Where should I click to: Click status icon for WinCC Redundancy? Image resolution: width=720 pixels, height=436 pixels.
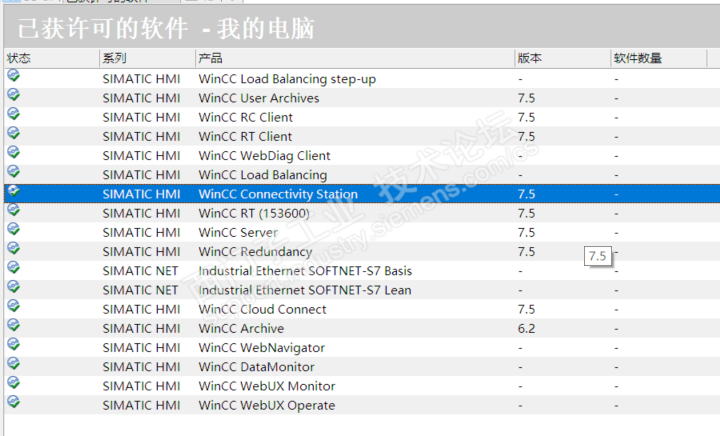coord(13,248)
